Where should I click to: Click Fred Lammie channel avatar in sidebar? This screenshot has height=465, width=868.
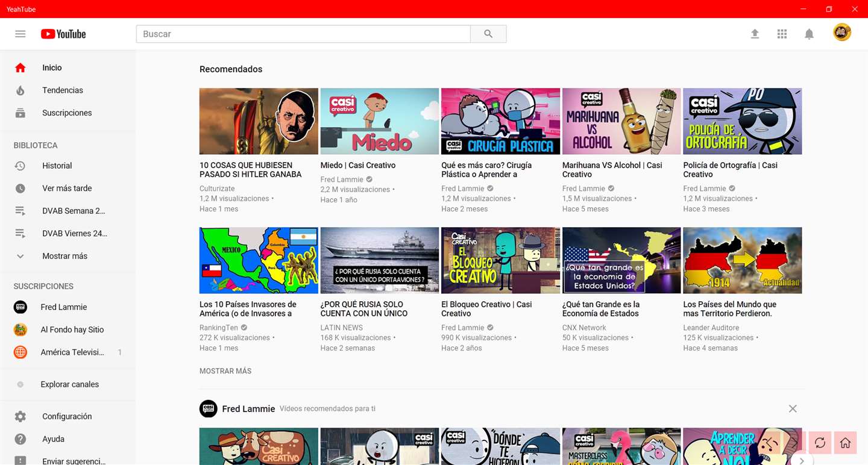(20, 307)
